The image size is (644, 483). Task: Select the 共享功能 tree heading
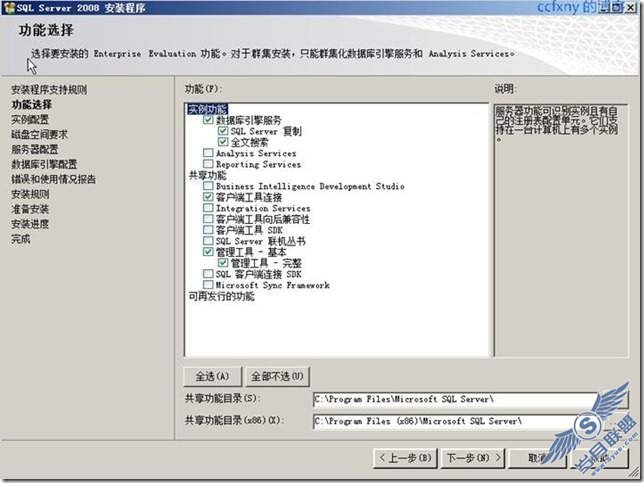tap(207, 175)
